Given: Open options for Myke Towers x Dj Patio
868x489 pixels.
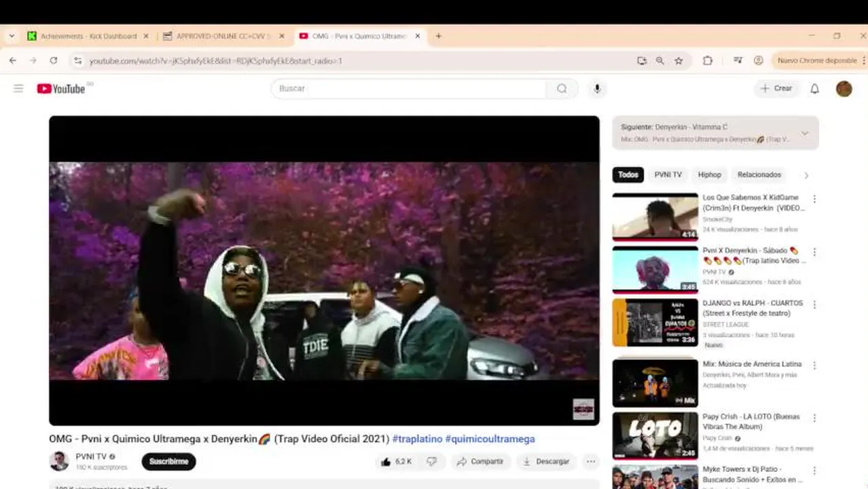Looking at the screenshot, I should pos(814,471).
